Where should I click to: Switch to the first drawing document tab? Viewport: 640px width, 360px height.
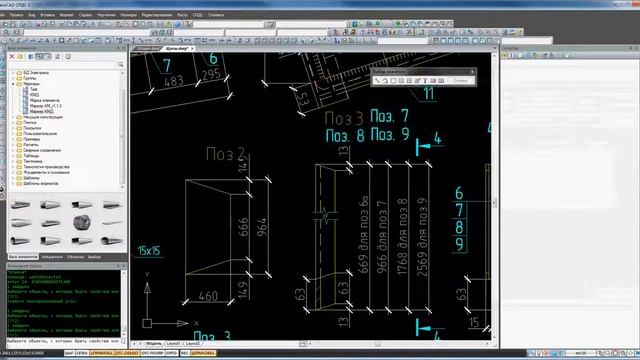pyautogui.click(x=147, y=49)
